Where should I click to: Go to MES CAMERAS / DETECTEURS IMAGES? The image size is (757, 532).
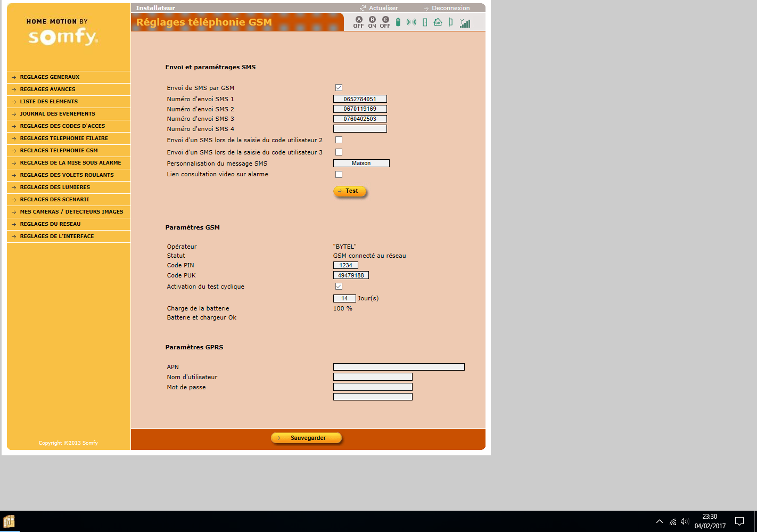click(71, 212)
